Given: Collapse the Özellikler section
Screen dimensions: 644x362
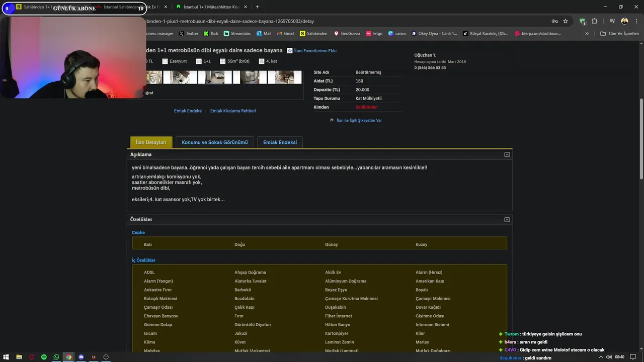Looking at the screenshot, I should [x=507, y=219].
